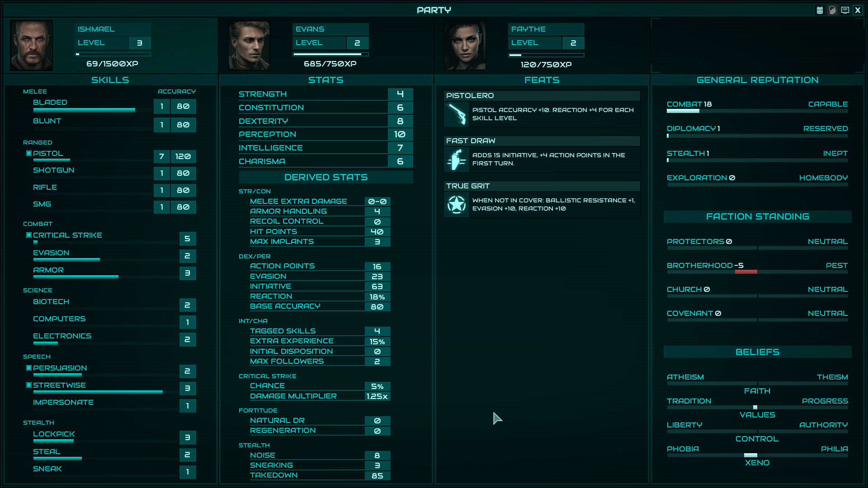868x488 pixels.
Task: Select the FEATS panel header
Action: pos(541,80)
